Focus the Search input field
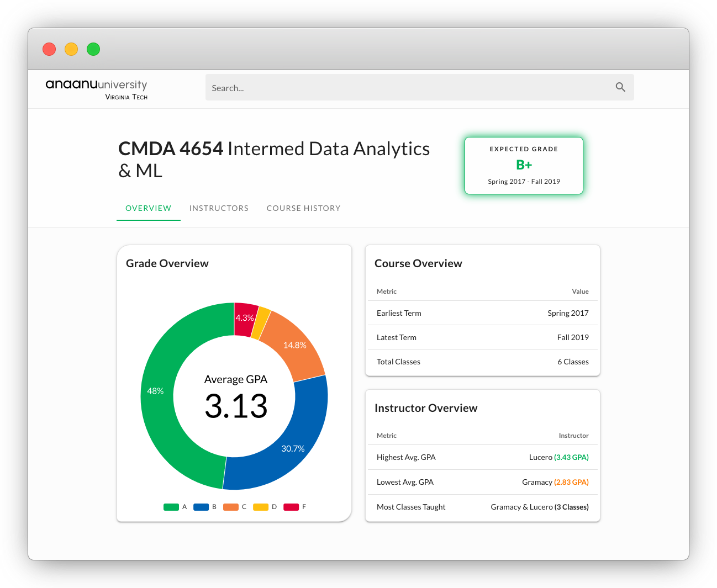The height and width of the screenshot is (588, 717). 409,88
